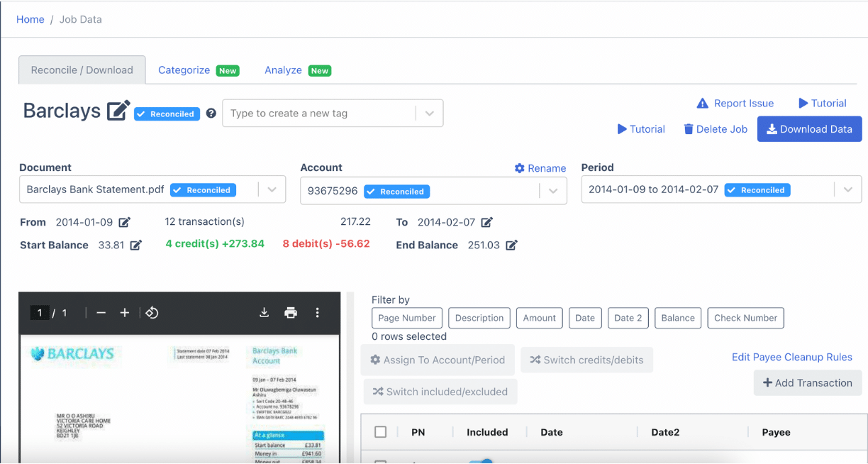Filter by Balance
Screen dimensions: 868x464
678,318
